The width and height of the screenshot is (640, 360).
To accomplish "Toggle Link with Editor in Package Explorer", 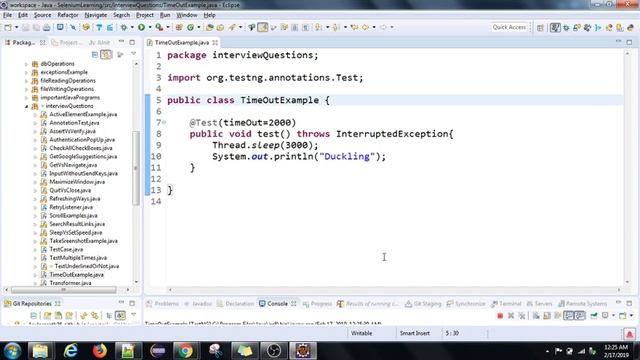I will click(106, 54).
